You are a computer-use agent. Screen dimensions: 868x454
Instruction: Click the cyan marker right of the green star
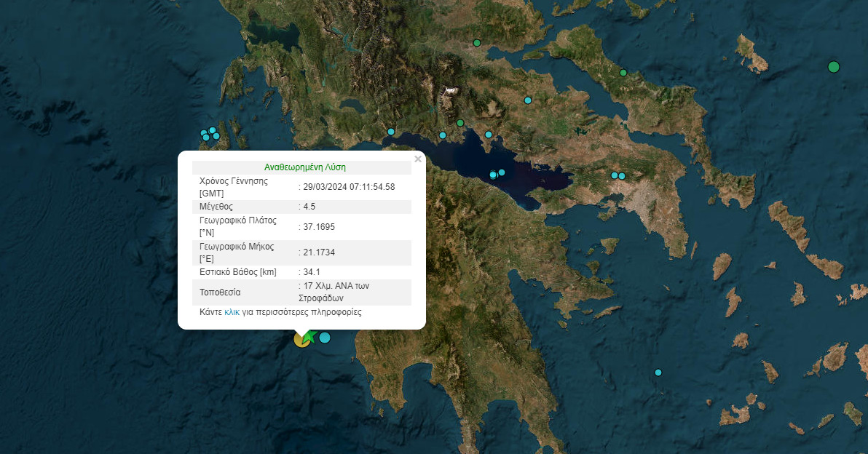pos(325,338)
